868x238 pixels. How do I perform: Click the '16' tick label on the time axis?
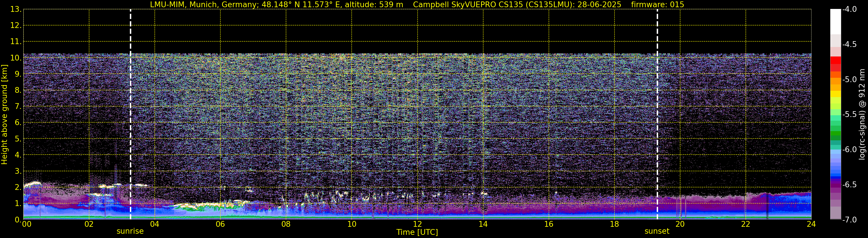(x=549, y=224)
